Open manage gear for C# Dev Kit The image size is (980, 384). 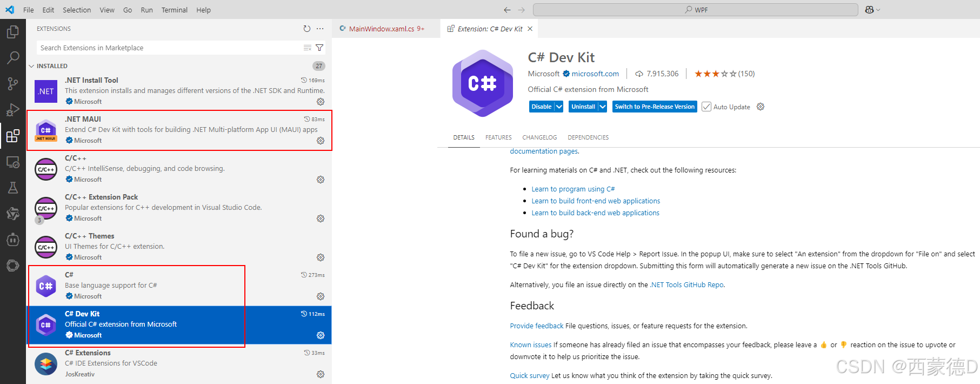tap(321, 335)
